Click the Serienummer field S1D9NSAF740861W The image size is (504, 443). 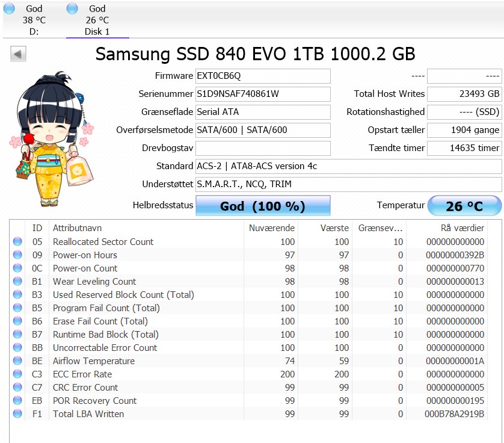pyautogui.click(x=263, y=94)
